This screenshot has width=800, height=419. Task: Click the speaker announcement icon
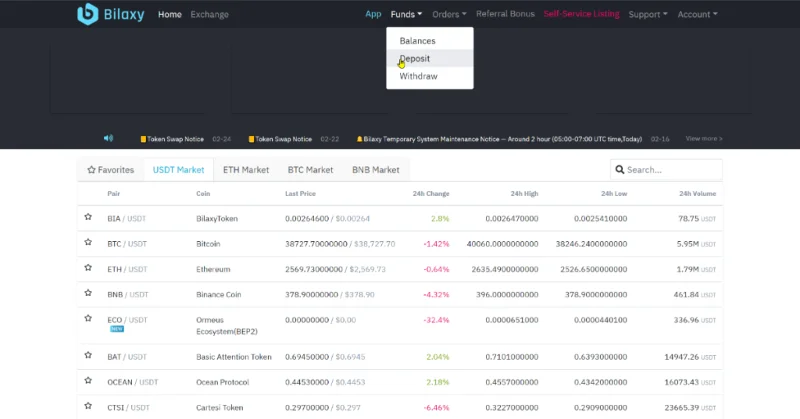click(x=108, y=138)
